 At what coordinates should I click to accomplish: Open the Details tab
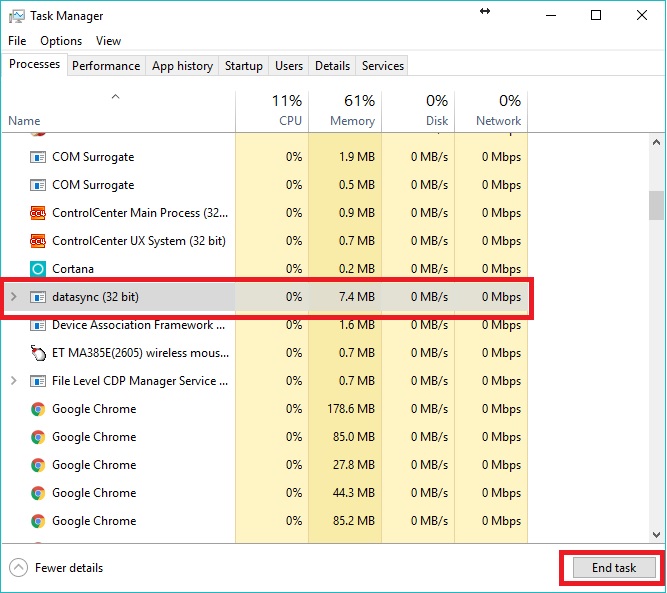tap(332, 66)
